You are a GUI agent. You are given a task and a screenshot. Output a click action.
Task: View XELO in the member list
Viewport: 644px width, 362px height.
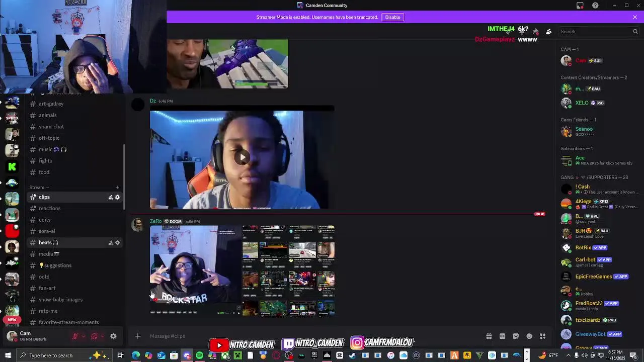coord(599,103)
